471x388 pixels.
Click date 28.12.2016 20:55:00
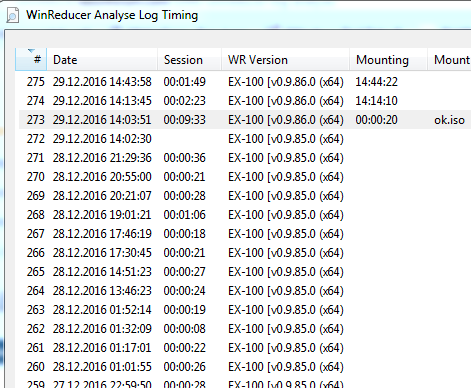click(x=102, y=177)
